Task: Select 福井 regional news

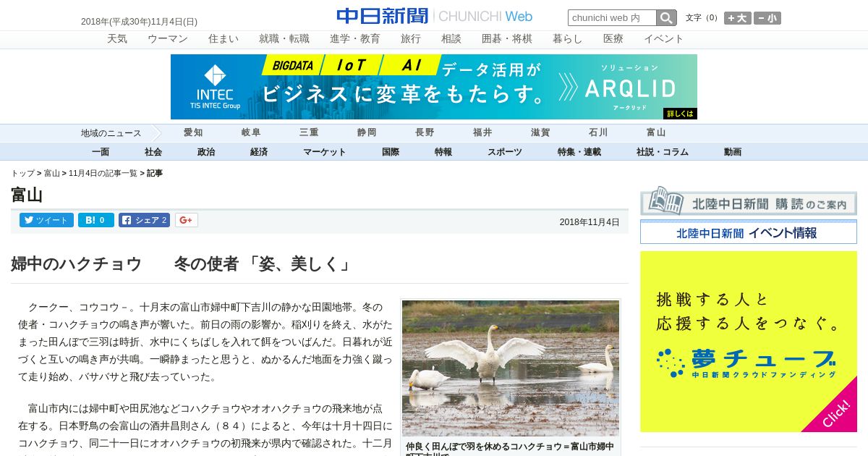Action: tap(482, 132)
